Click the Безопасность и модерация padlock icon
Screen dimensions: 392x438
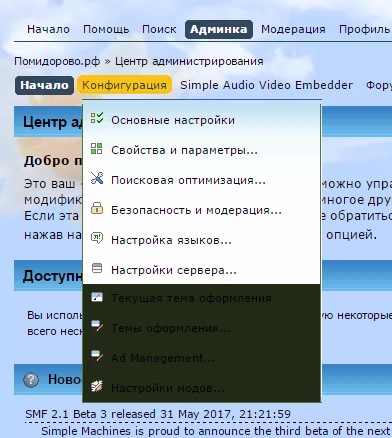(x=97, y=208)
